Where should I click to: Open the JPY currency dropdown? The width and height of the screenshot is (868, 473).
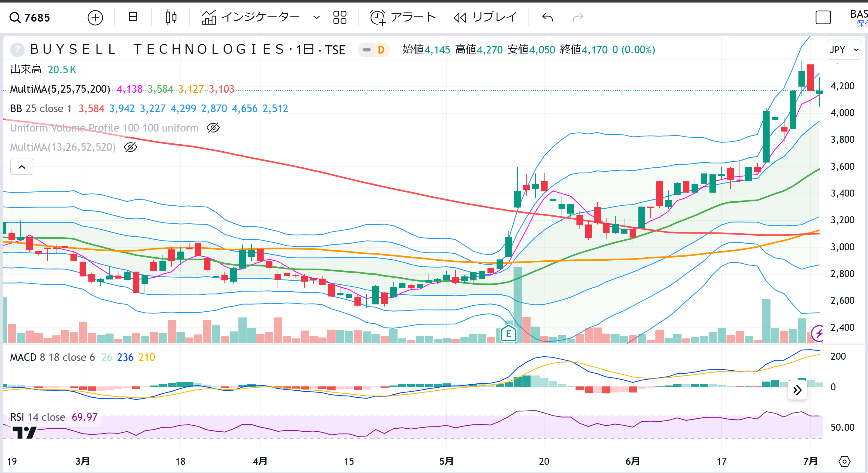844,50
